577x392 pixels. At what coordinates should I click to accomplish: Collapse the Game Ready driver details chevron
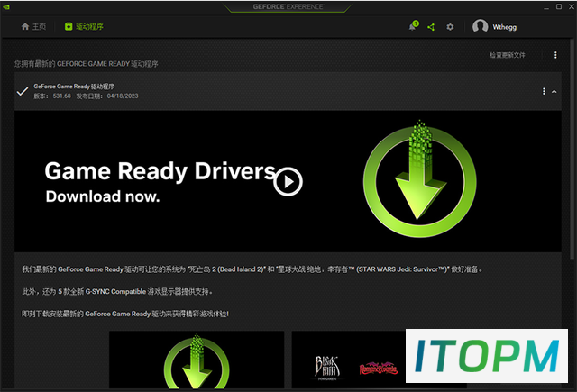point(554,92)
